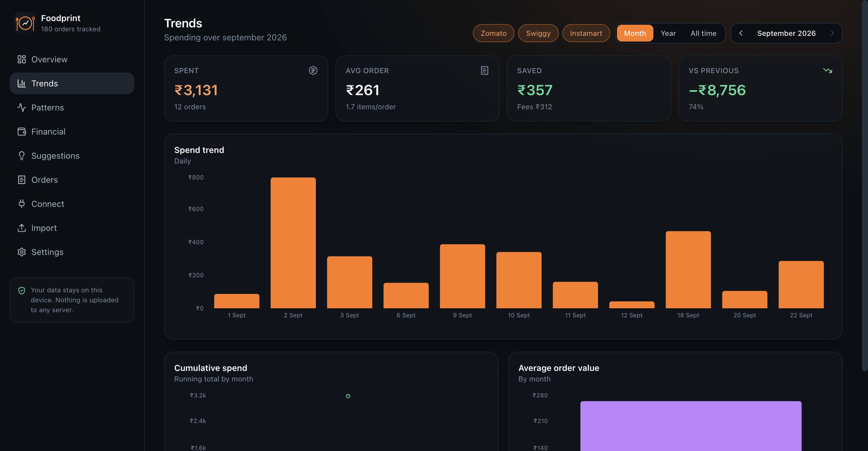Click the Orders receipt icon
The width and height of the screenshot is (868, 451).
(x=22, y=180)
